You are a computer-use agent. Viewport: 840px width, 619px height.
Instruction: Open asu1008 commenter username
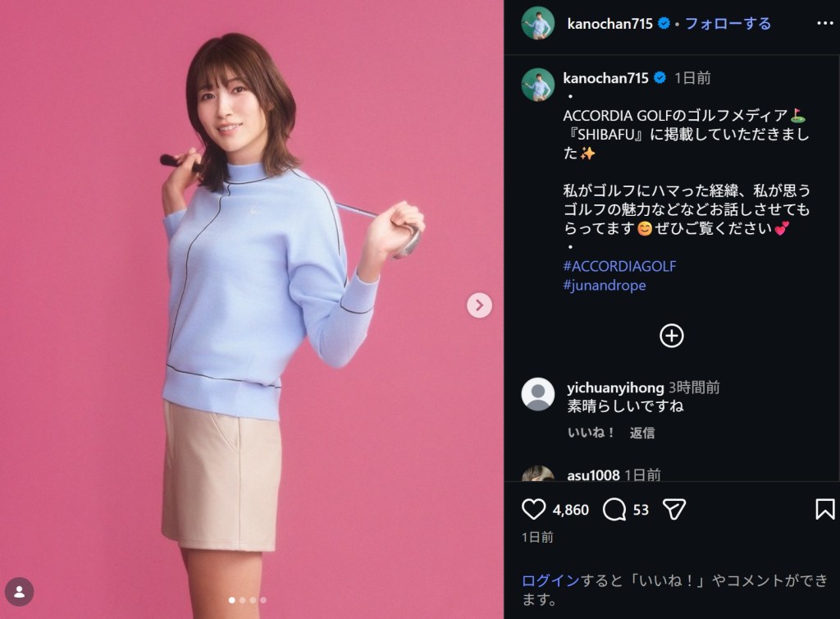click(593, 475)
